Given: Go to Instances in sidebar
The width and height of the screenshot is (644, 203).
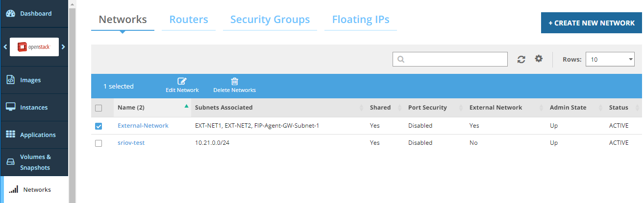Looking at the screenshot, I should click(x=34, y=108).
